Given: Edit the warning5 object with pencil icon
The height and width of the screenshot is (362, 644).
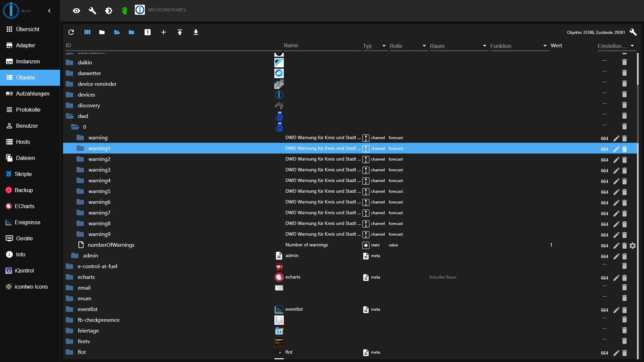Looking at the screenshot, I should (616, 192).
